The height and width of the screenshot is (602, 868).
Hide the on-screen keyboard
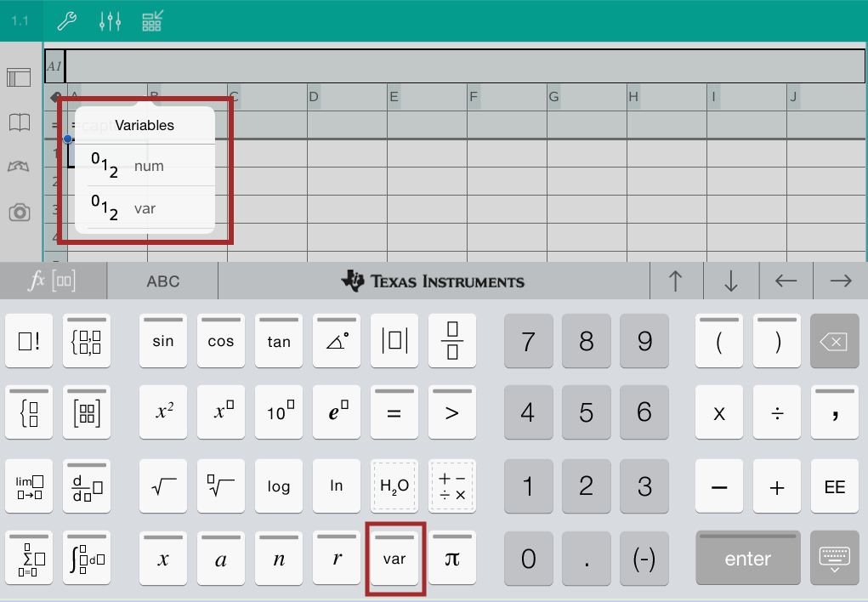click(x=834, y=558)
